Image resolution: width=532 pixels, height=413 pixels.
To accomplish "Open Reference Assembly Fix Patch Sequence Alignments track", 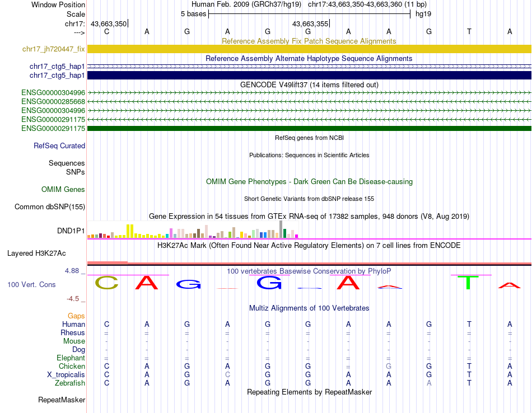I will click(309, 41).
